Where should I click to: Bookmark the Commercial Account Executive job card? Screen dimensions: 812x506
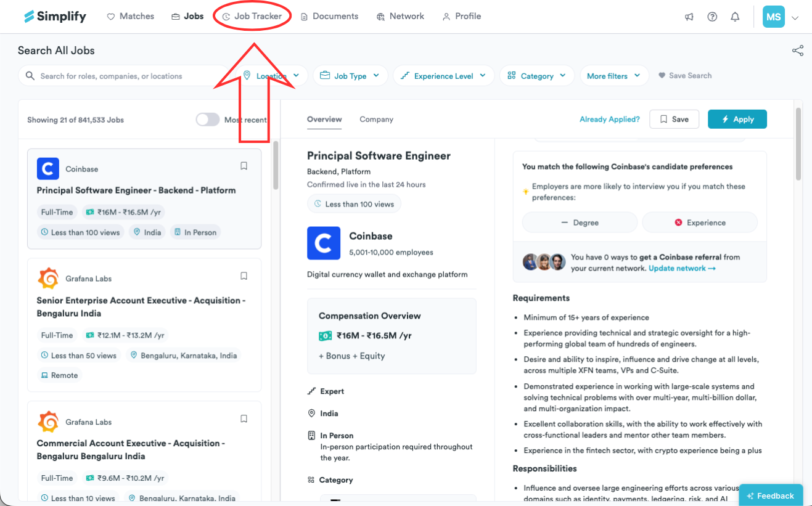coord(244,418)
